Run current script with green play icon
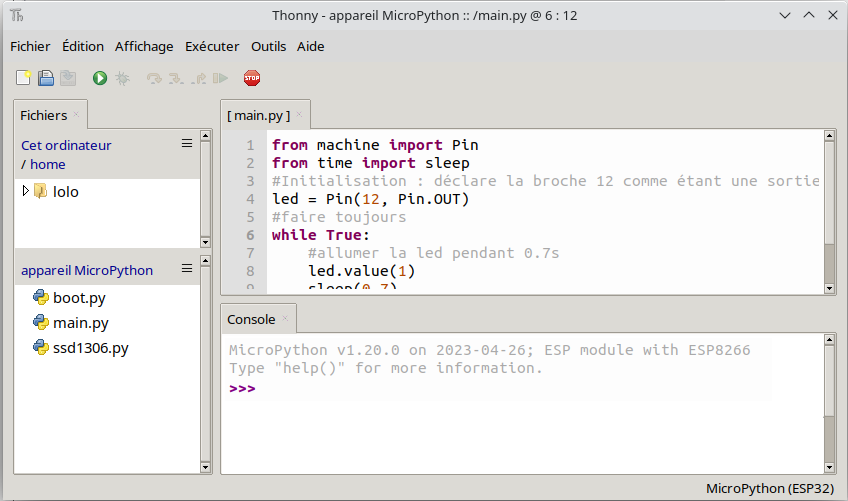This screenshot has height=501, width=848. (100, 78)
